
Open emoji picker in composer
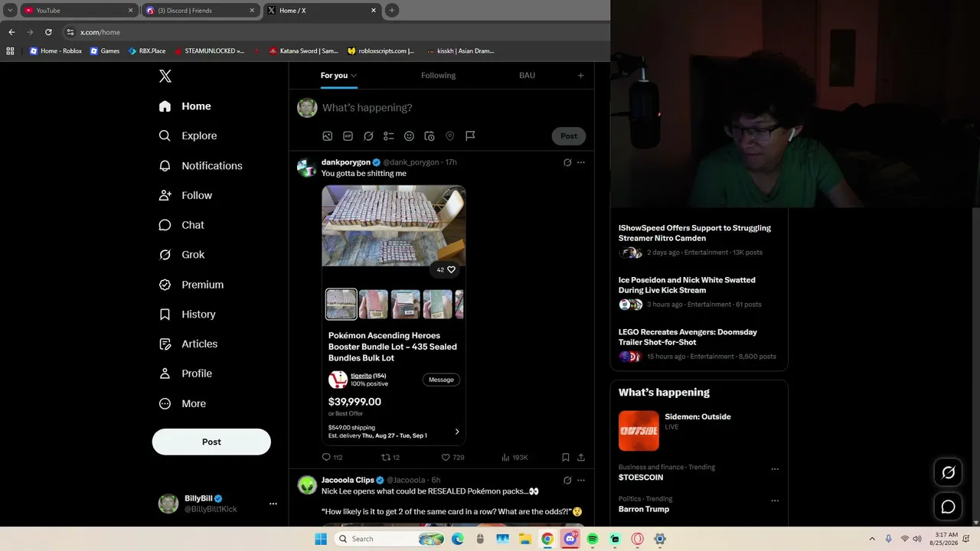(409, 136)
